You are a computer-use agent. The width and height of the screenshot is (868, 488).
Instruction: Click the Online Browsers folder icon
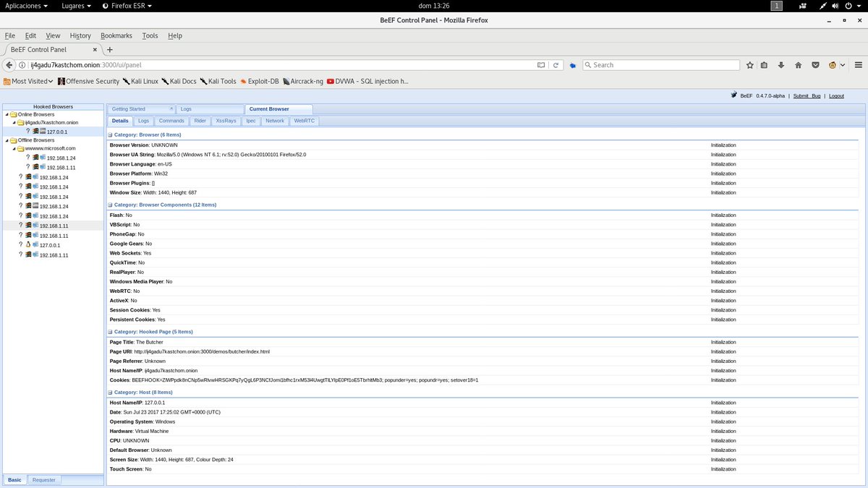coord(13,114)
